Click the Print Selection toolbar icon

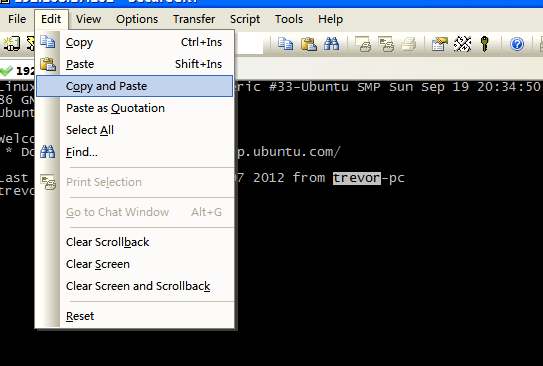tap(386, 44)
